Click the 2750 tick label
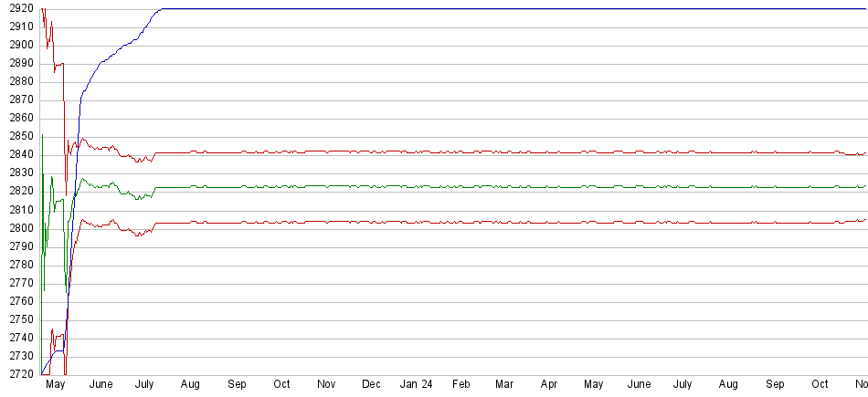This screenshot has height=397, width=868. [x=17, y=319]
